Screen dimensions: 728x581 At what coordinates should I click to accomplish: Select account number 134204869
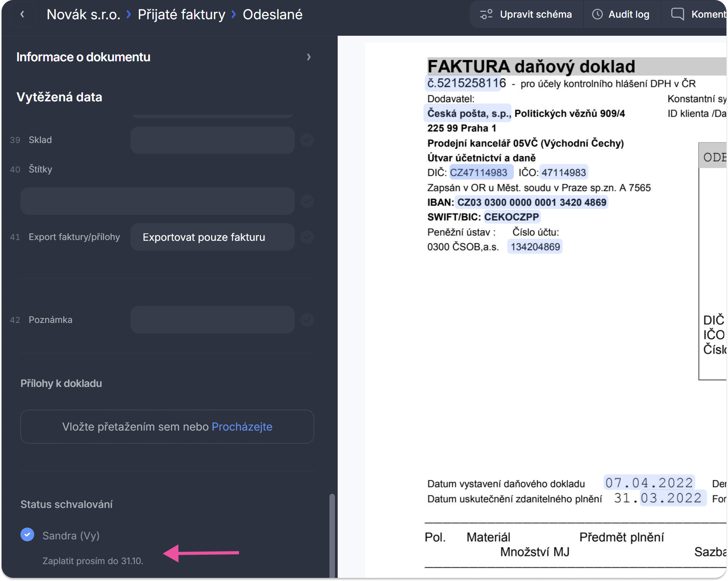click(x=535, y=247)
